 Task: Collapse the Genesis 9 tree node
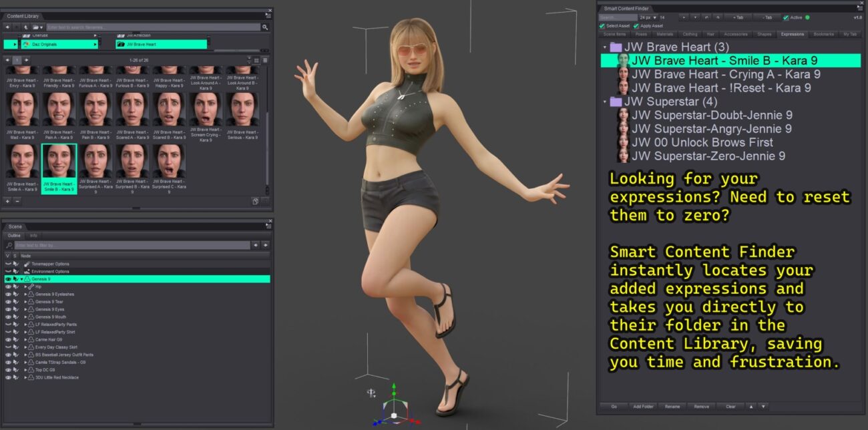(22, 279)
